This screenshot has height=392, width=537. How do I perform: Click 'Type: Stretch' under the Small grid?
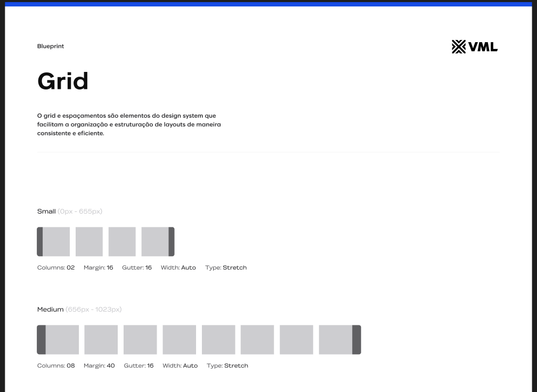click(226, 267)
